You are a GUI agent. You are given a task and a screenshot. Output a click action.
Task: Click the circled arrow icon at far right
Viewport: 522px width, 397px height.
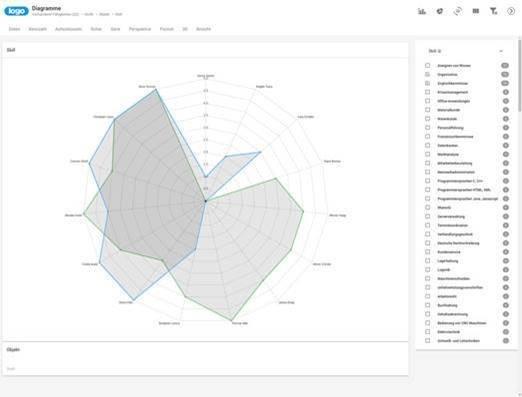511,11
